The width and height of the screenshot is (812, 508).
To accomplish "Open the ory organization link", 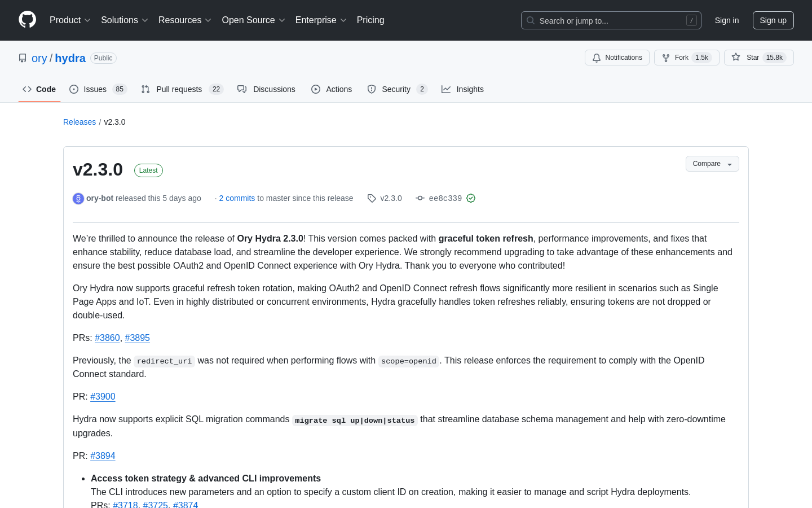I will point(39,58).
